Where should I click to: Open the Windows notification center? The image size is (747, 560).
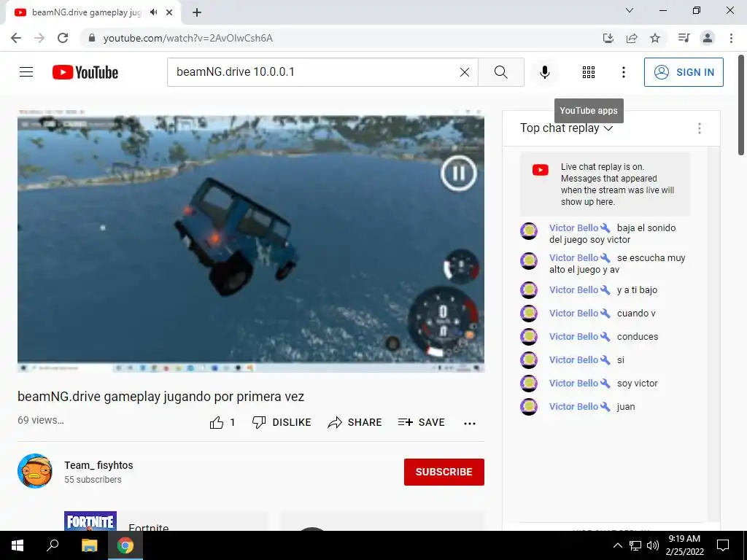[x=723, y=545]
